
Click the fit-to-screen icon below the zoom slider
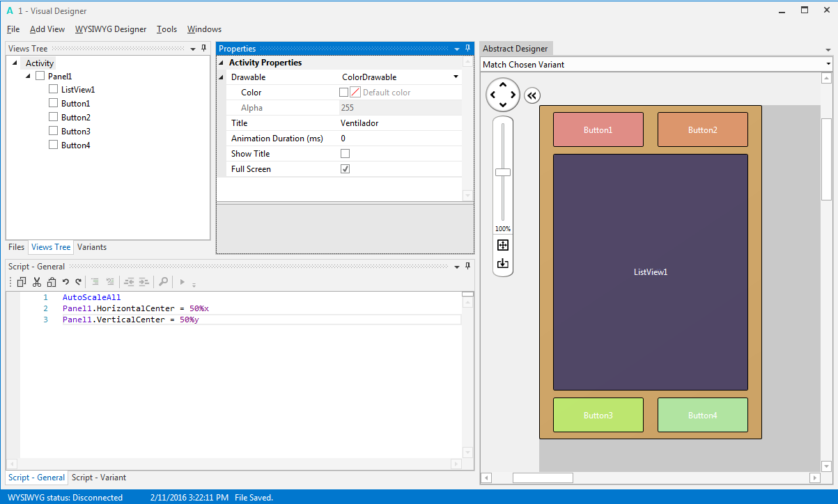(x=502, y=245)
